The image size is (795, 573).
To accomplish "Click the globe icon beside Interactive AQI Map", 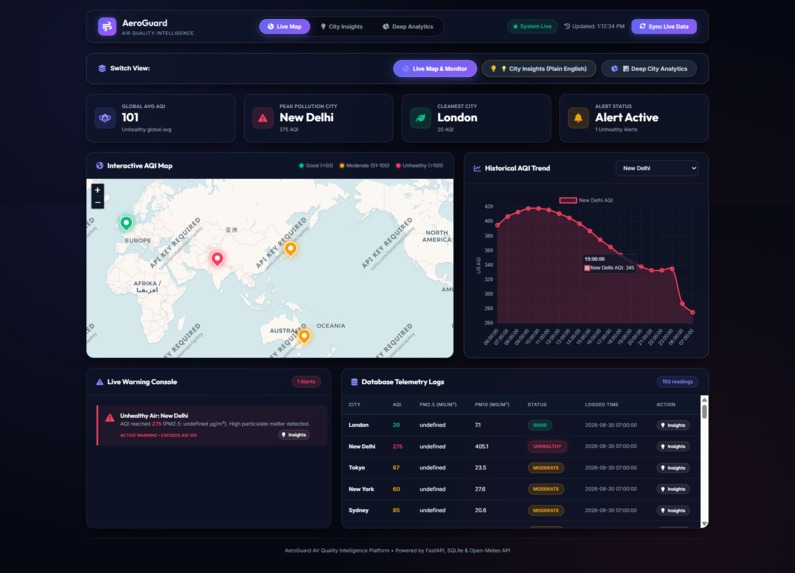I will (99, 165).
